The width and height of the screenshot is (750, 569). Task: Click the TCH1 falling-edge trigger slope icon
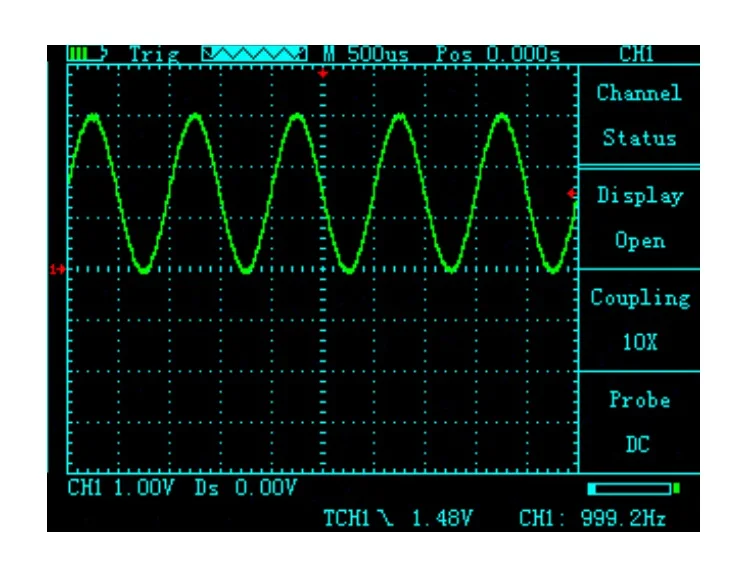pyautogui.click(x=385, y=518)
